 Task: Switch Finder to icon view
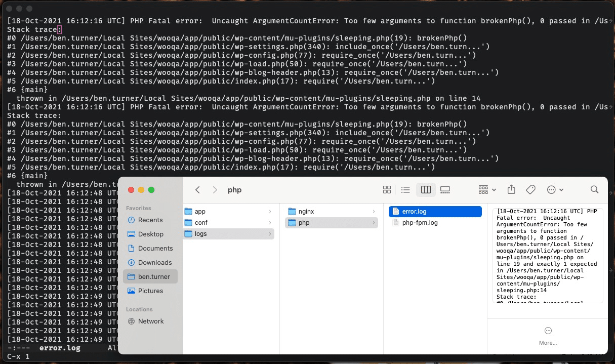387,190
